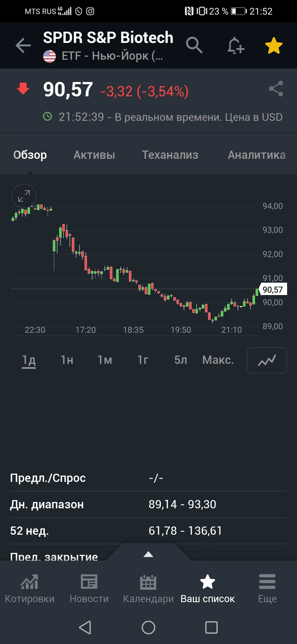297x644 pixels.
Task: Tap the Android back triangle button
Action: (85, 627)
